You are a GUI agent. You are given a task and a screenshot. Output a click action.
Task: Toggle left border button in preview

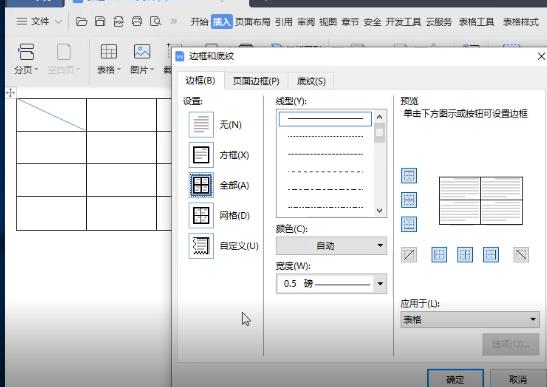click(439, 255)
